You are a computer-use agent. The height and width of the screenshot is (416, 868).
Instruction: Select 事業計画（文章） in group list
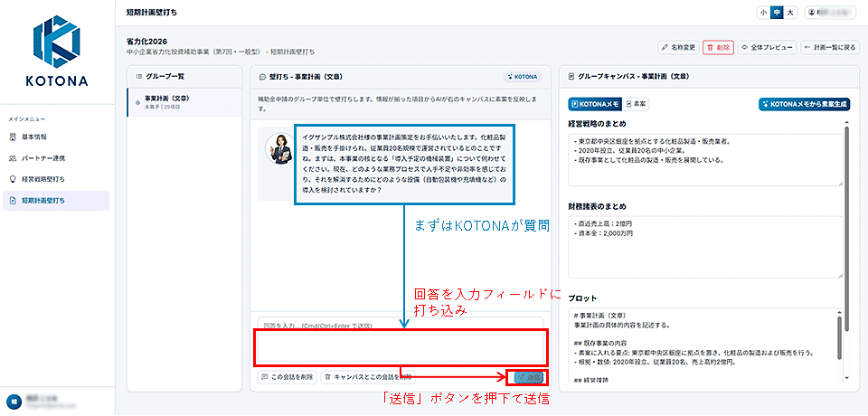pyautogui.click(x=184, y=102)
